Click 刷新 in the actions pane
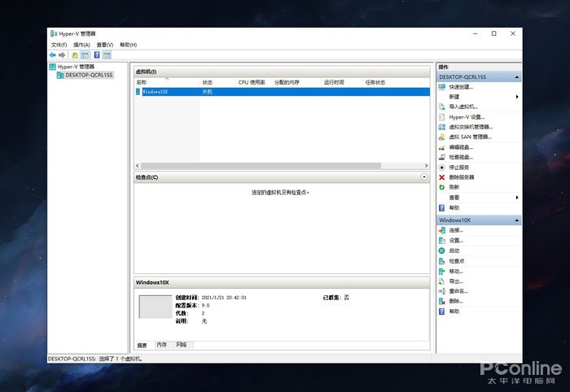570x392 pixels. [x=454, y=187]
